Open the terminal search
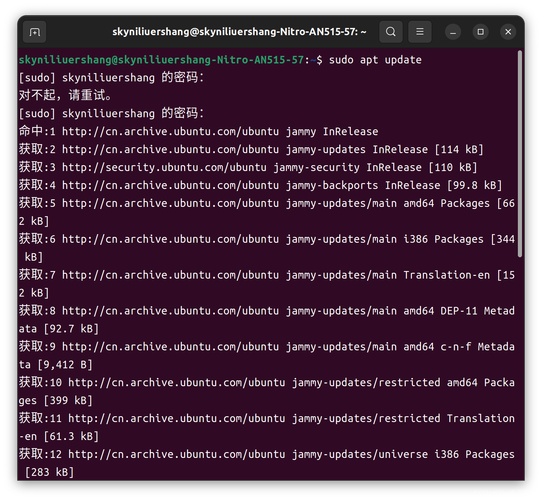This screenshot has height=500, width=542. [x=391, y=32]
